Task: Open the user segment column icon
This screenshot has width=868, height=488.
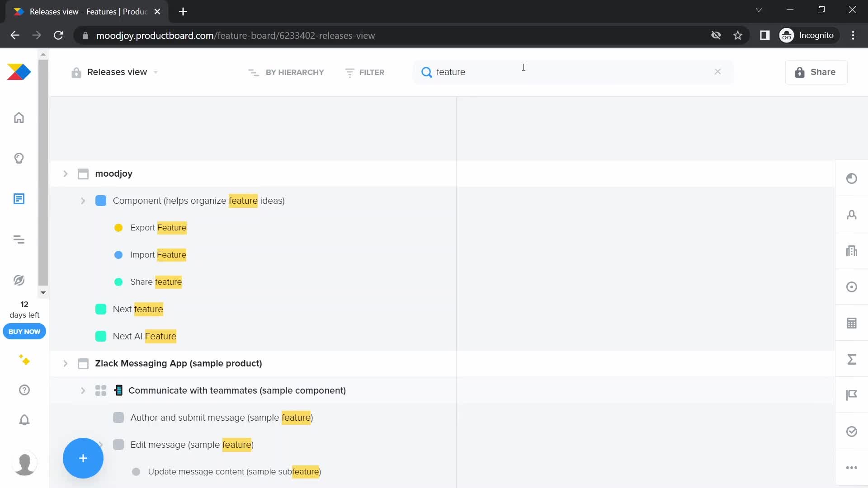Action: click(x=852, y=215)
